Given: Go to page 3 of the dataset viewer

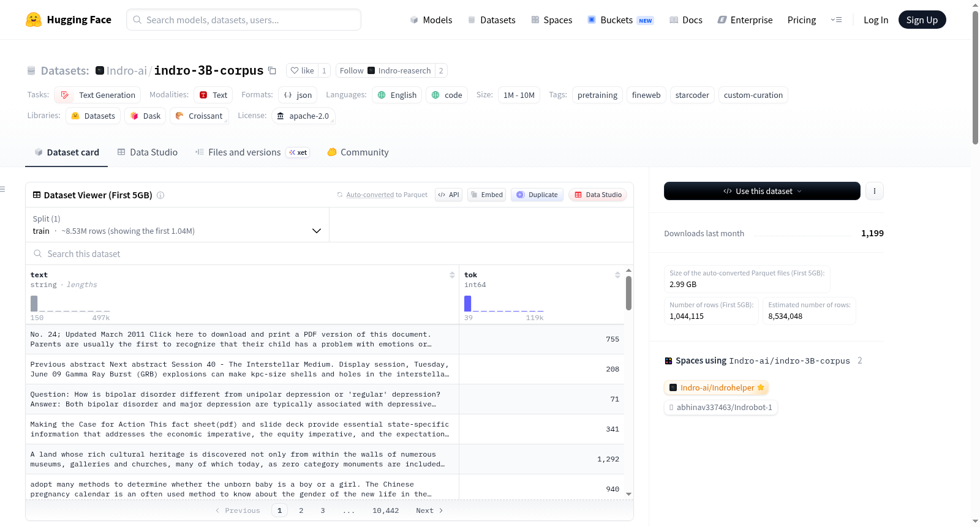Looking at the screenshot, I should (323, 510).
